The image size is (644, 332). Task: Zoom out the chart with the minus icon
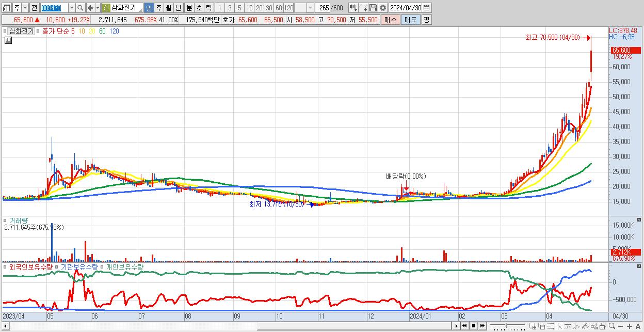coord(621,326)
